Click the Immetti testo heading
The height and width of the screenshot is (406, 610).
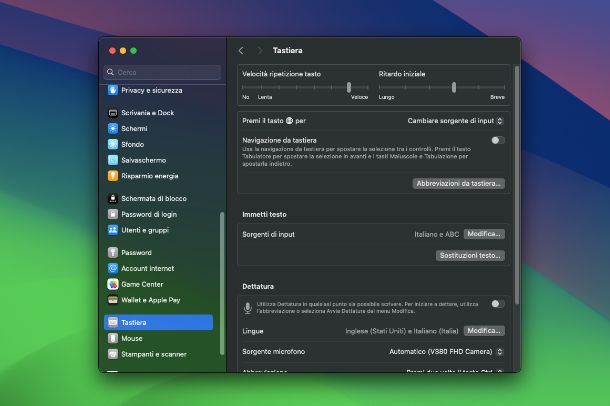[264, 214]
